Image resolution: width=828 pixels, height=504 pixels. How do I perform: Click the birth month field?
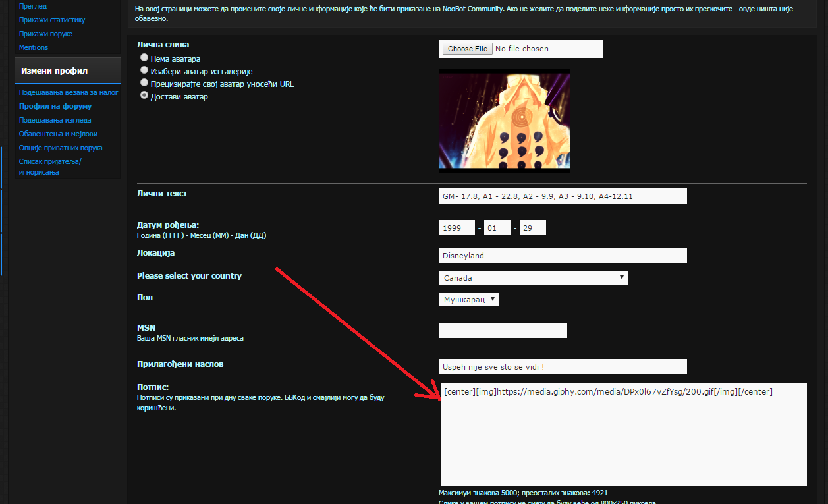pos(497,228)
